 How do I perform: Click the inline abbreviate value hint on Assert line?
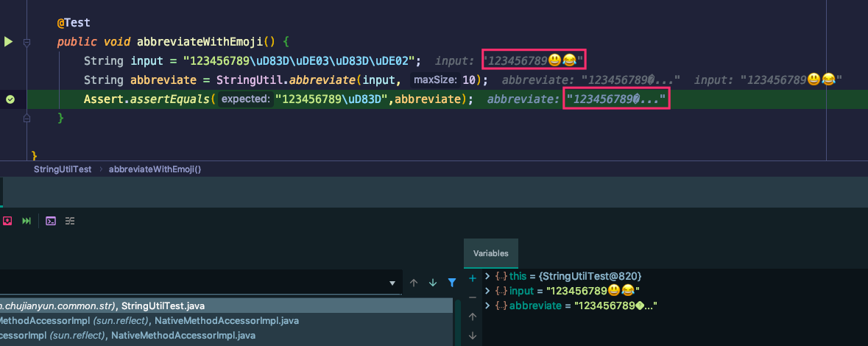point(617,99)
